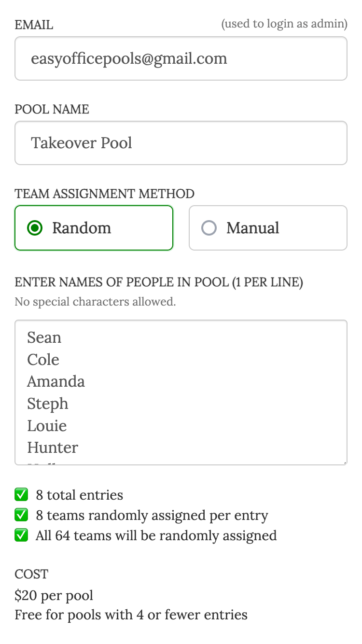Click the textarea resize handle
This screenshot has height=644, width=362.
[x=344, y=462]
